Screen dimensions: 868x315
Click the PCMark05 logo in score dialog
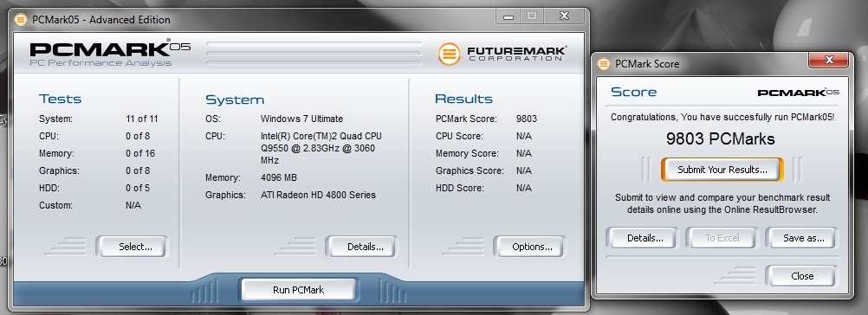(x=798, y=93)
